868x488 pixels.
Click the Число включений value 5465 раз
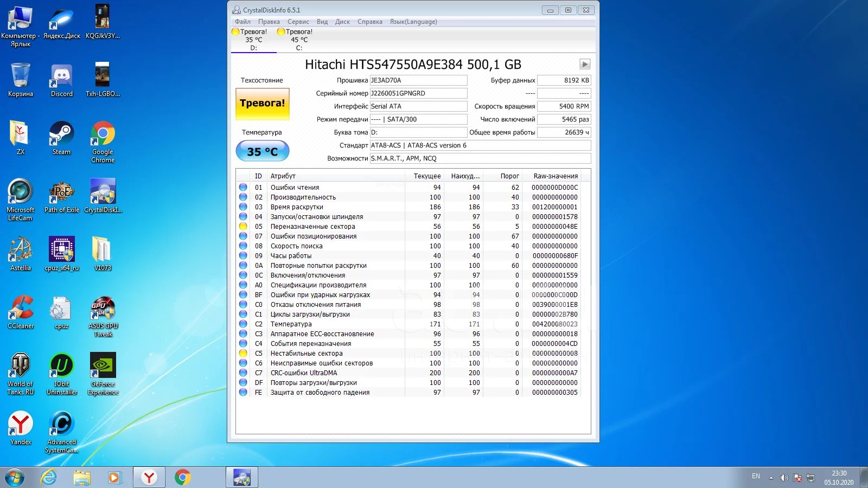564,119
